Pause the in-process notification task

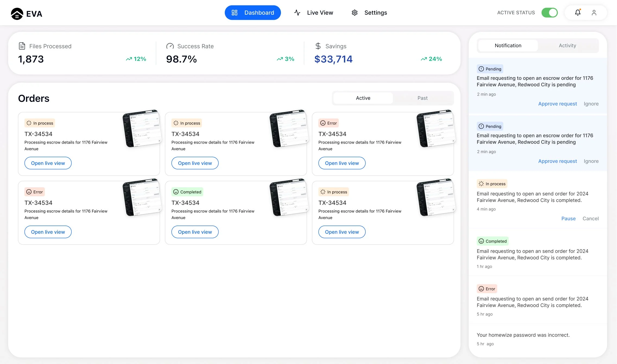click(x=568, y=219)
